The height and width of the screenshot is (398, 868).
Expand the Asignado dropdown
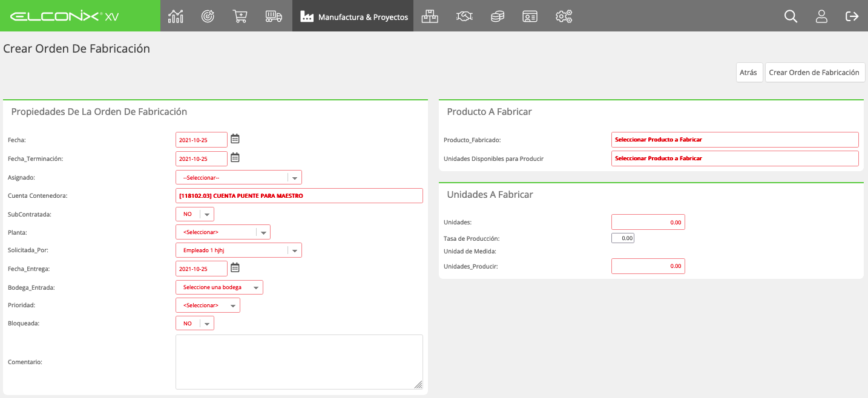coord(238,177)
